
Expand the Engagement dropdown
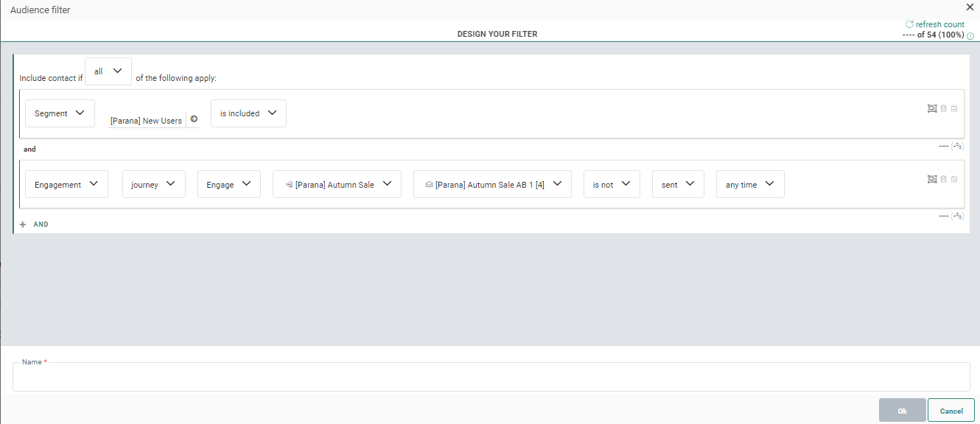[66, 184]
